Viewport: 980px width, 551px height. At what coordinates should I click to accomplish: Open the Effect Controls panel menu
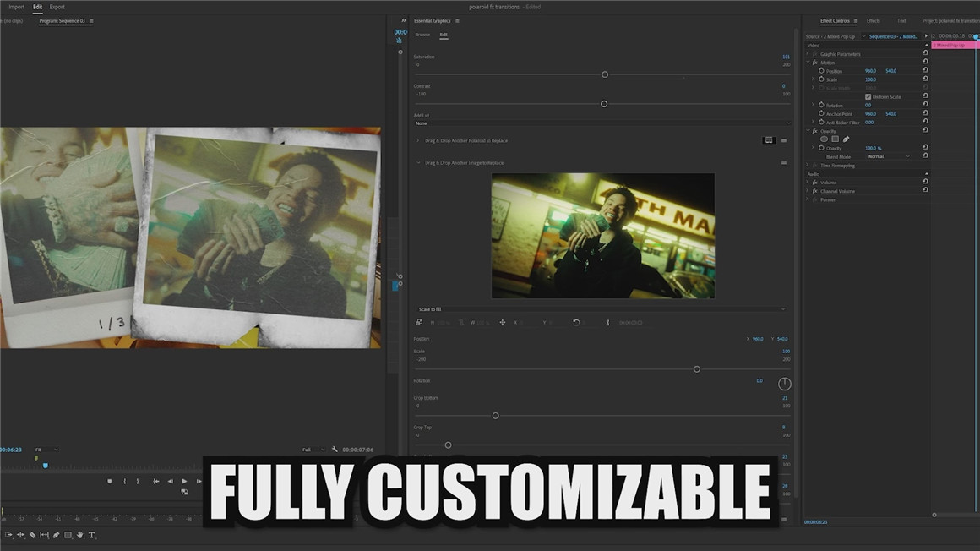point(856,21)
